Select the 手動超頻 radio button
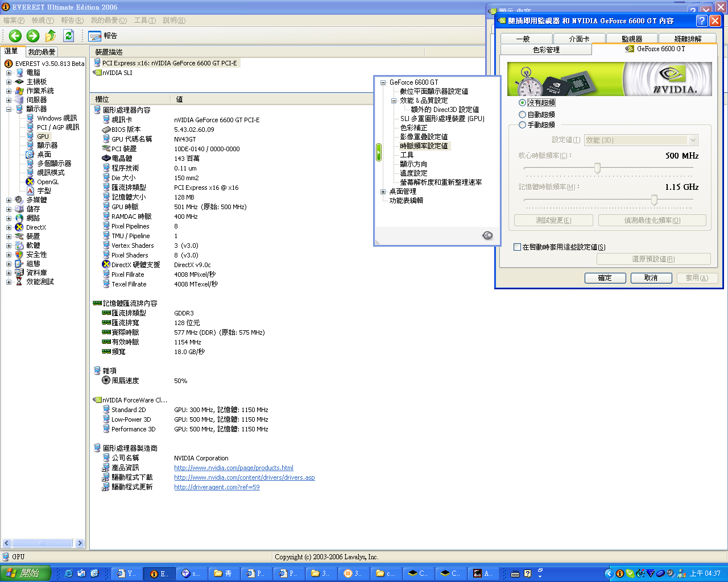Image resolution: width=728 pixels, height=582 pixels. tap(522, 125)
